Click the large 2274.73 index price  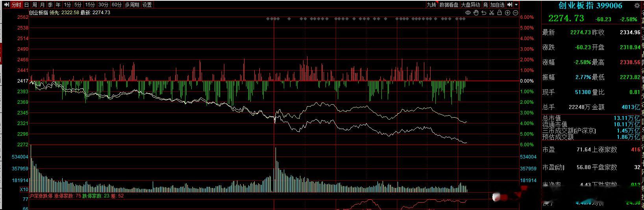[x=566, y=18]
